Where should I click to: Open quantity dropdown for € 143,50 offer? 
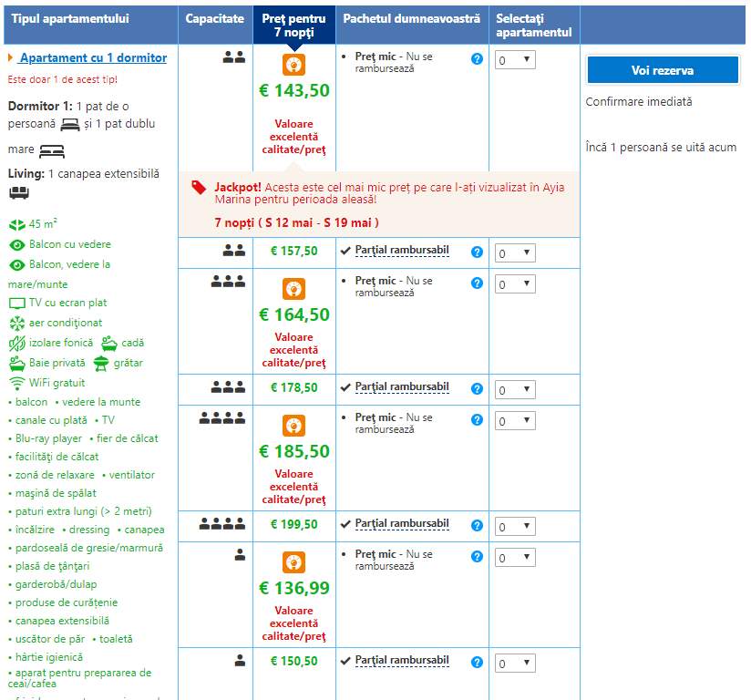(515, 60)
